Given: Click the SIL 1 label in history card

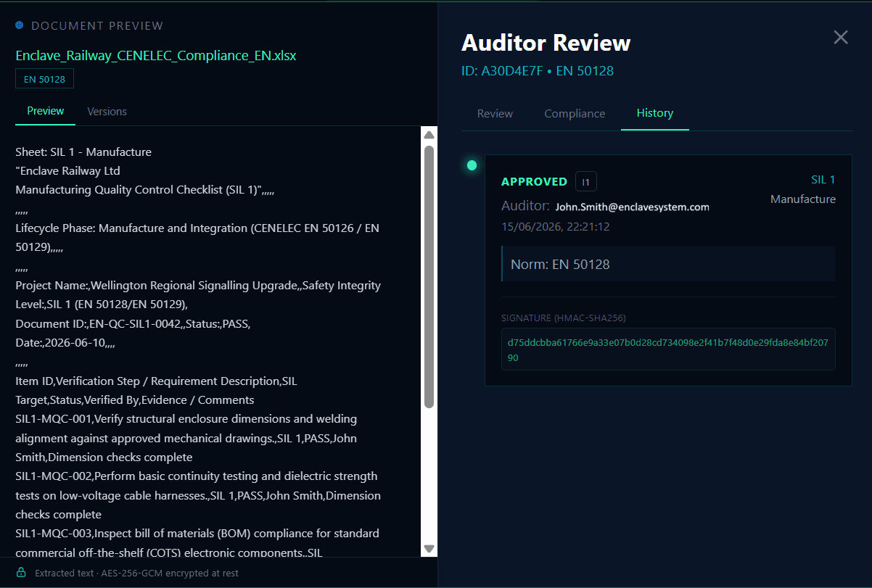Looking at the screenshot, I should 823,180.
